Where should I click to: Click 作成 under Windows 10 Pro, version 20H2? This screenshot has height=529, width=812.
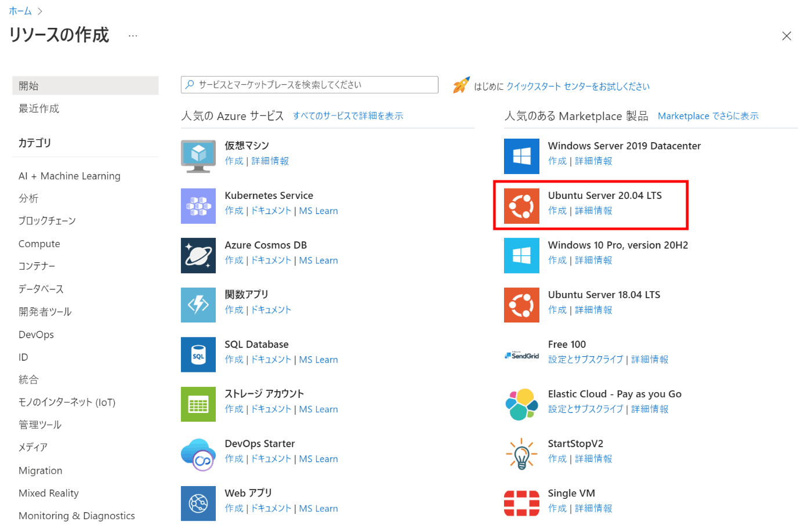[557, 260]
